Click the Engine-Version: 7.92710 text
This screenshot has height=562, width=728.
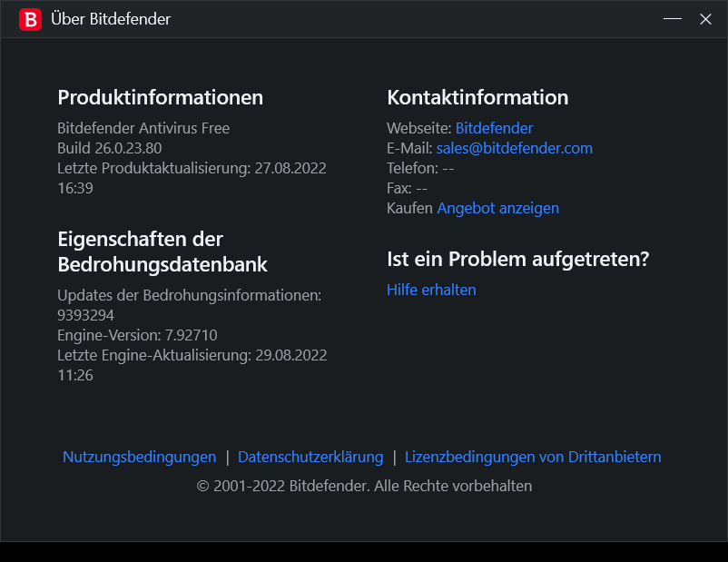point(137,335)
